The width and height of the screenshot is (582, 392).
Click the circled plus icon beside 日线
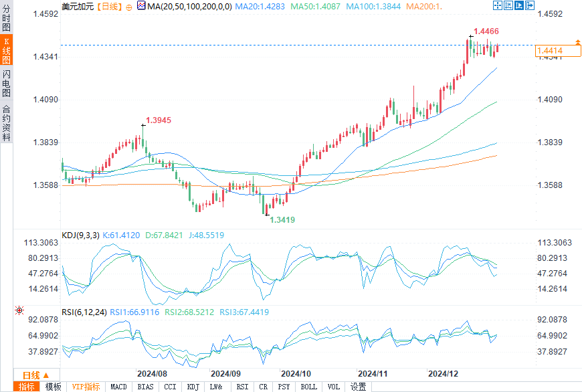(x=129, y=7)
